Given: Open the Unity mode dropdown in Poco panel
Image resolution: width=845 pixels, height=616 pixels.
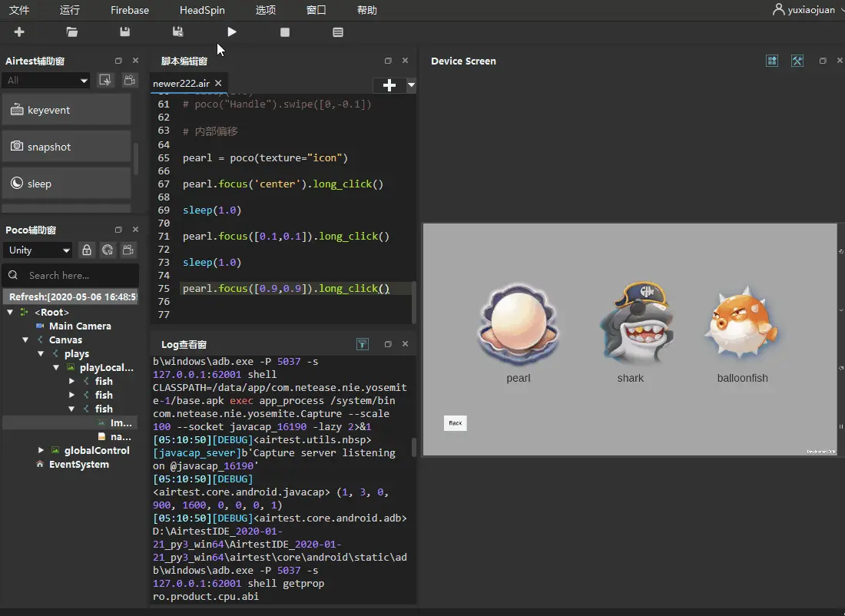Looking at the screenshot, I should pos(38,250).
